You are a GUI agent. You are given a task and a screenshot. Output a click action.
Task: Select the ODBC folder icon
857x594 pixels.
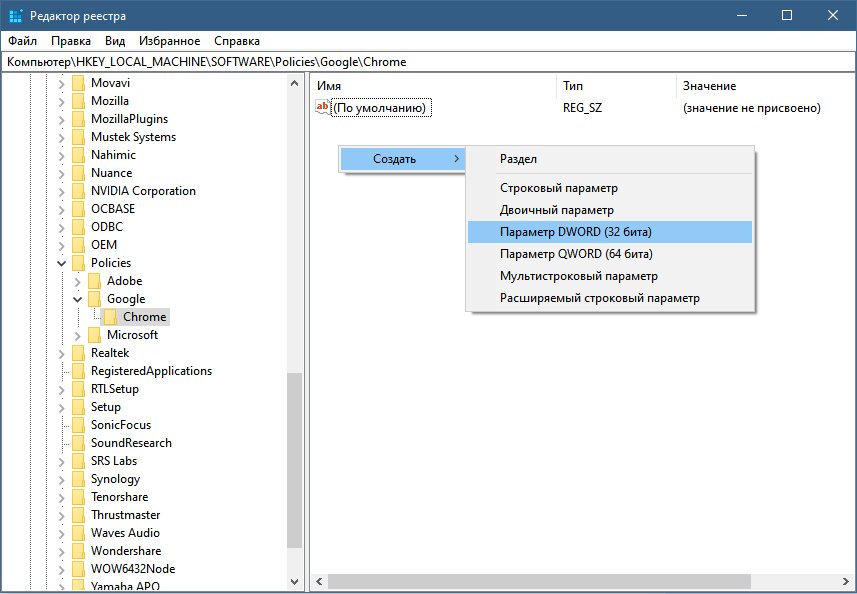click(79, 227)
